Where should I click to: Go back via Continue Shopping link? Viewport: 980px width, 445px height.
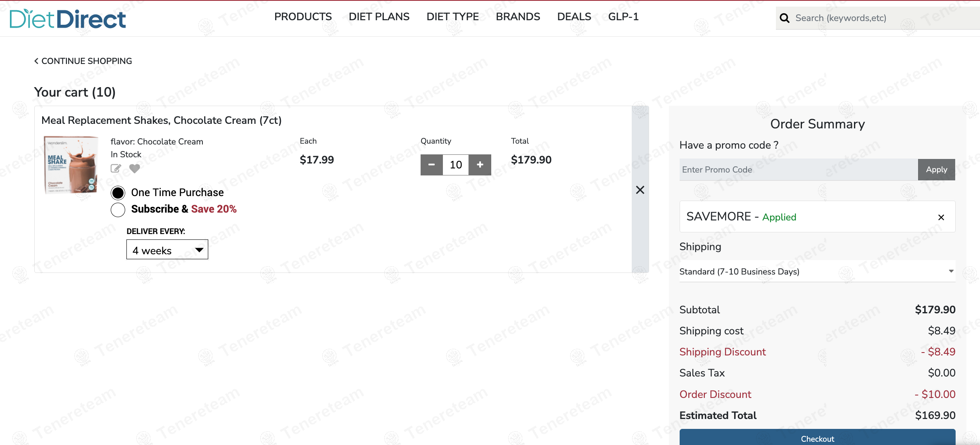pos(83,61)
